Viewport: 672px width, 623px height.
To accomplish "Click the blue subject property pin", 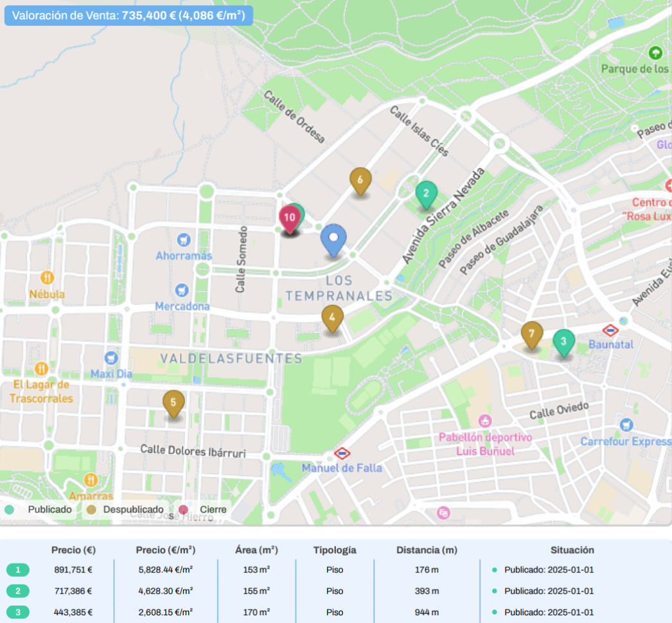I will (333, 239).
